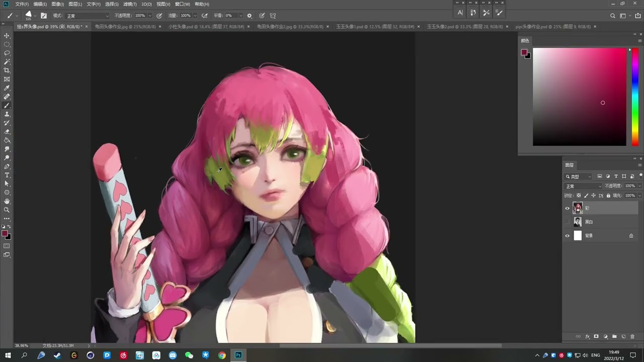Toggle the layer filter on/off switch

pos(640,175)
